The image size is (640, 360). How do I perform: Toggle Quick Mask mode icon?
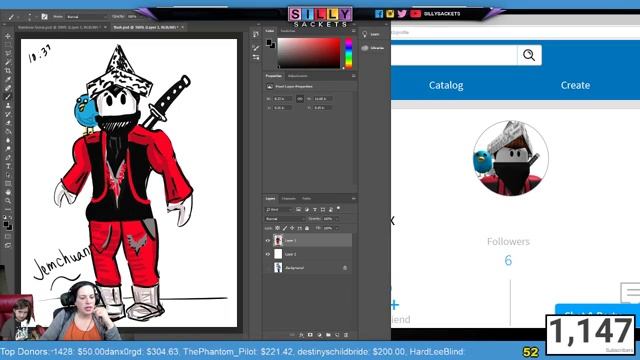8,236
